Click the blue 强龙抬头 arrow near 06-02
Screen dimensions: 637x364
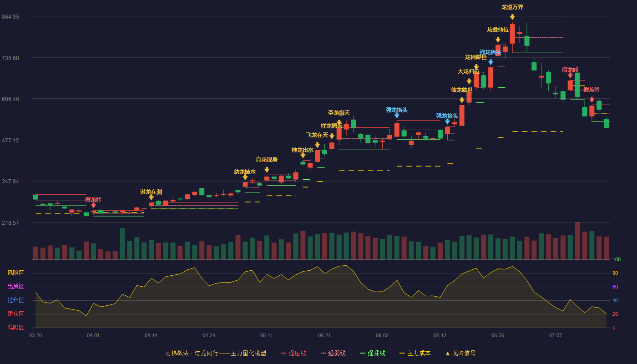[x=397, y=116]
